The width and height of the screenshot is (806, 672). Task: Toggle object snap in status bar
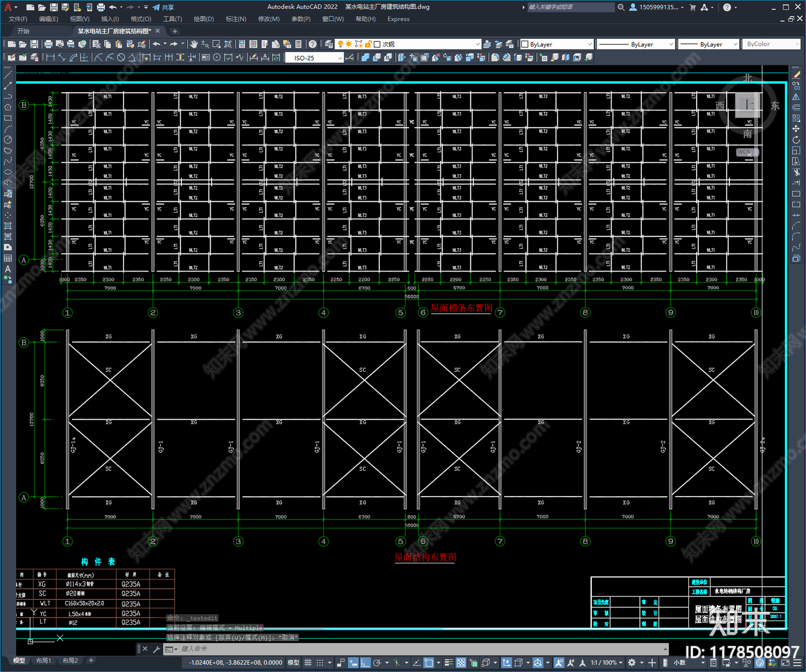click(x=429, y=662)
